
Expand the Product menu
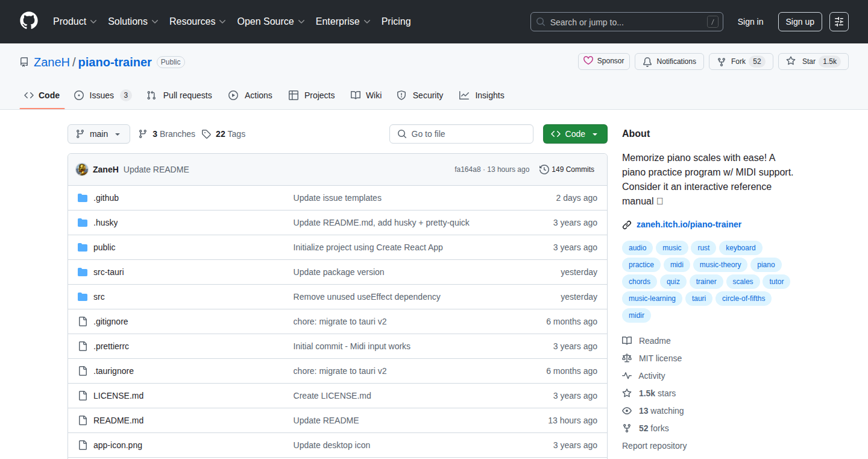[75, 21]
